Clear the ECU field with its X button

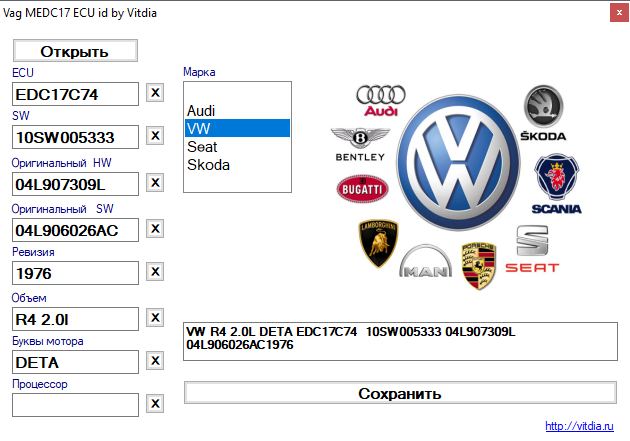(x=155, y=93)
